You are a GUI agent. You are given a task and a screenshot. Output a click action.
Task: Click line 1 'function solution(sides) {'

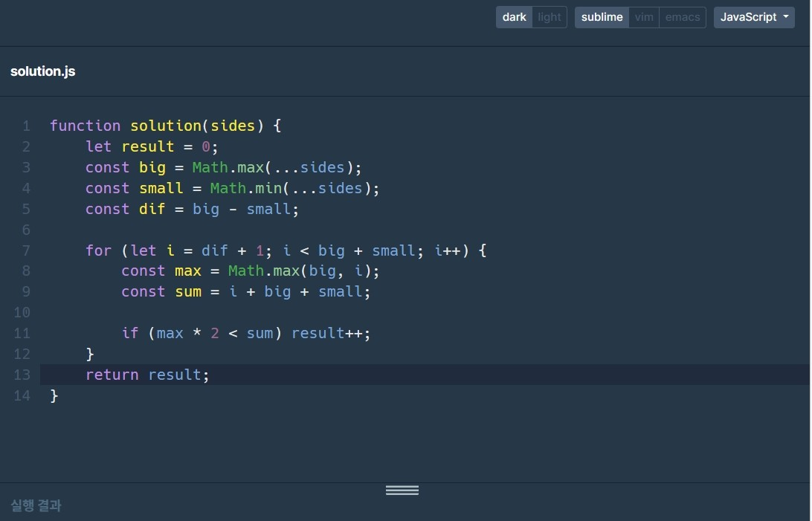click(x=166, y=126)
